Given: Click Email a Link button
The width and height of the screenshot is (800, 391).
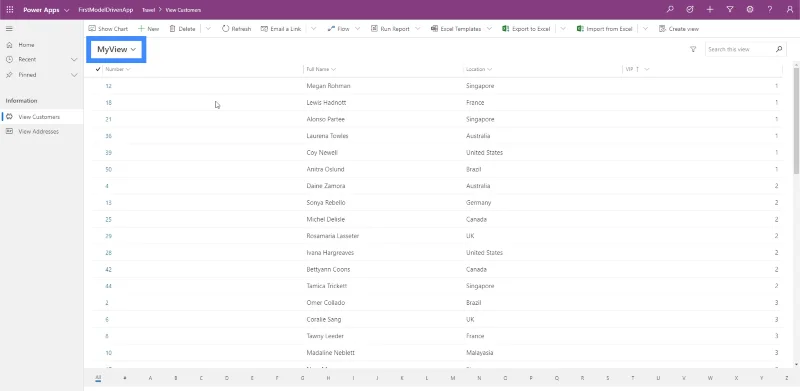Looking at the screenshot, I should coord(281,29).
